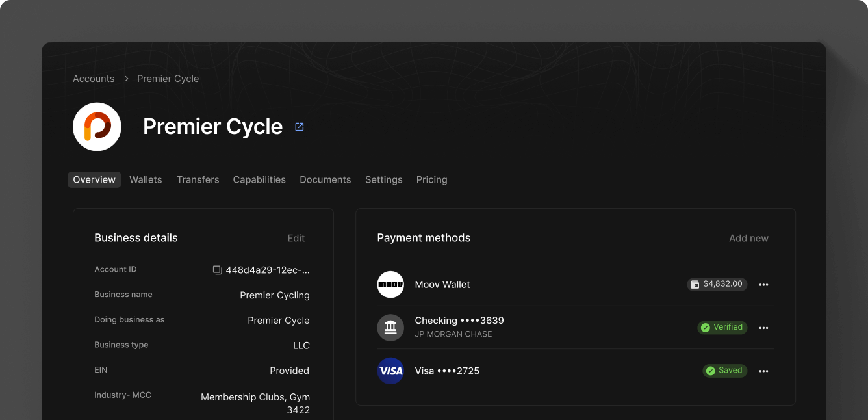Viewport: 868px width, 420px height.
Task: Click the Verified status badge
Action: click(x=722, y=327)
